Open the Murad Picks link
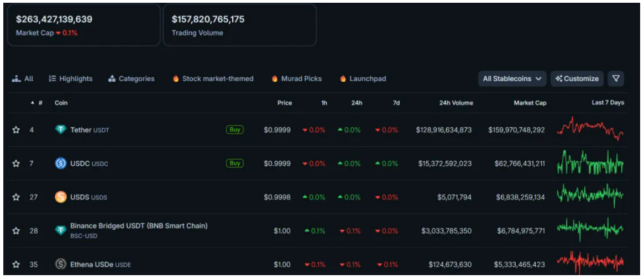Viewport: 644px width, 279px height. pos(296,78)
